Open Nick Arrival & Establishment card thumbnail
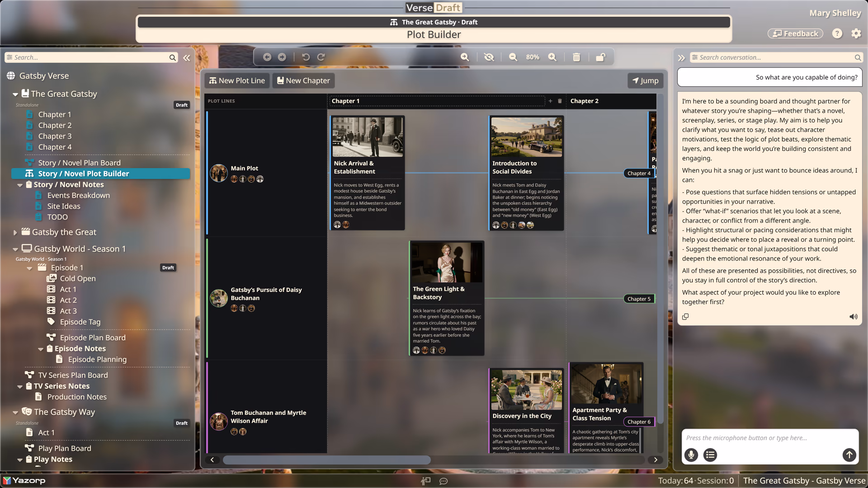Viewport: 868px width, 488px height. [368, 137]
